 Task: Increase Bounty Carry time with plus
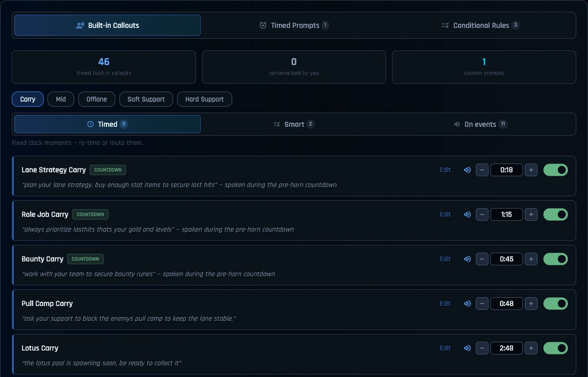531,259
